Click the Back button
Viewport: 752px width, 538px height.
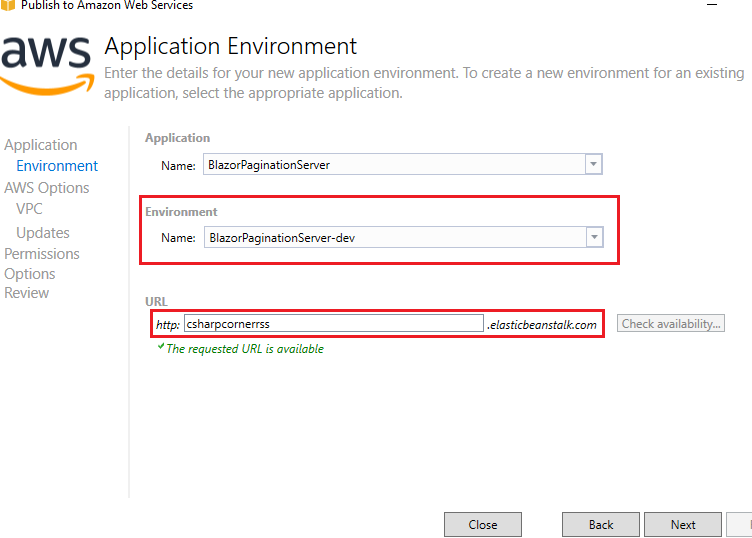[x=600, y=525]
